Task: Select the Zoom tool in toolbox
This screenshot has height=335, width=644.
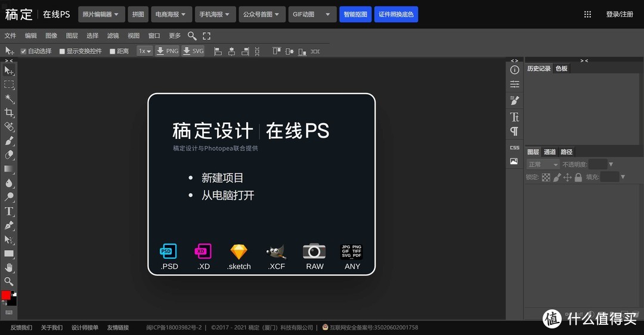Action: [x=8, y=281]
